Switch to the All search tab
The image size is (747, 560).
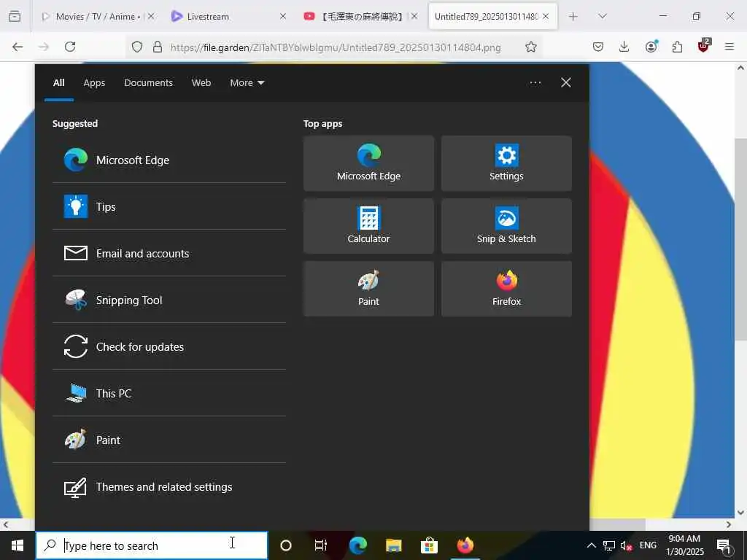click(x=59, y=83)
